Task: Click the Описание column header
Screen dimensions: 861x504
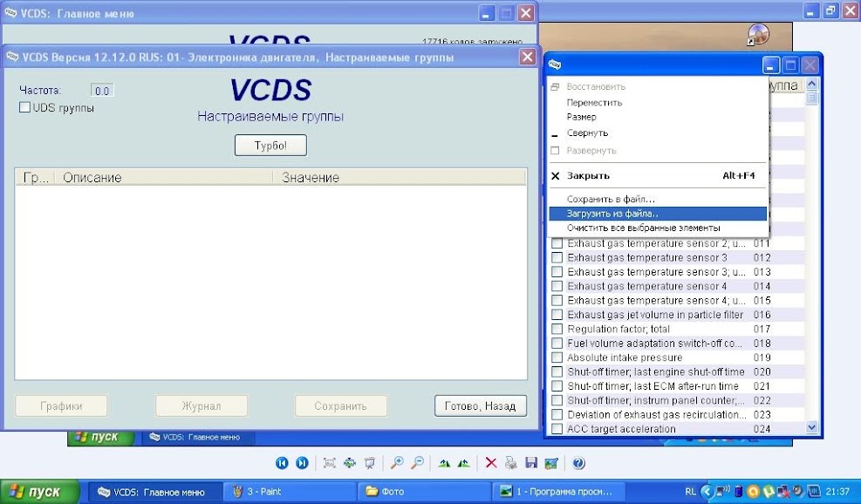Action: point(164,177)
